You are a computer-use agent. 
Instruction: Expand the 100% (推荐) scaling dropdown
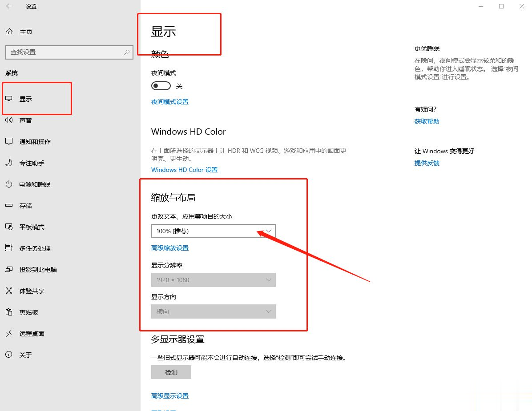pos(214,231)
